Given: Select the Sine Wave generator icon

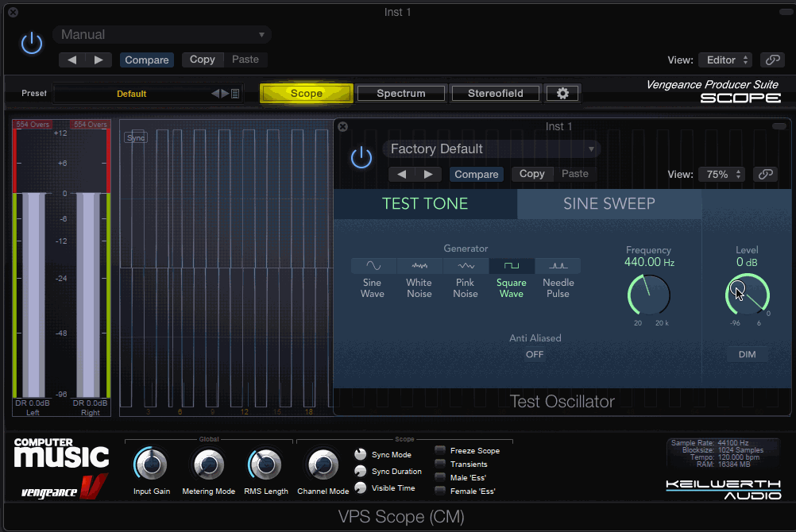Looking at the screenshot, I should pos(373,265).
